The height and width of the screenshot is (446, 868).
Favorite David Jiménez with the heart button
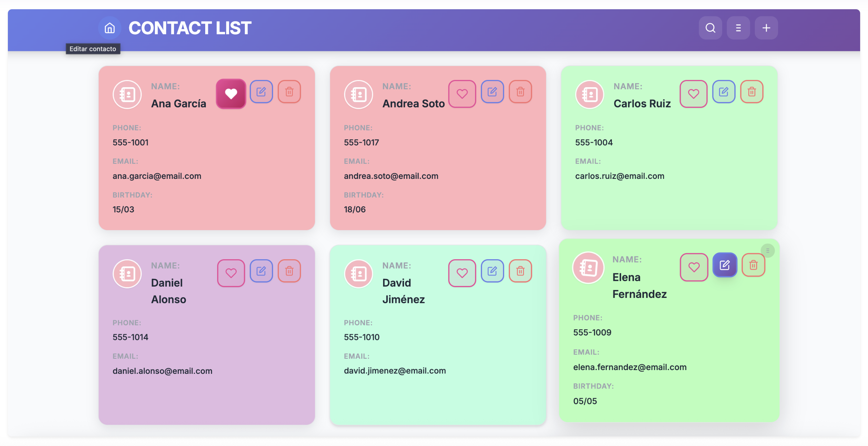click(462, 273)
